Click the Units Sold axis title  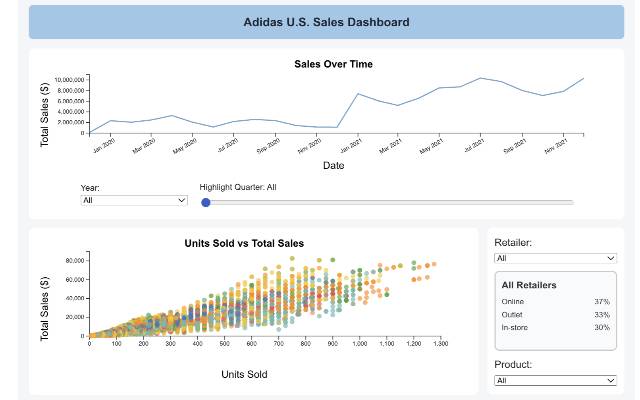(x=244, y=374)
